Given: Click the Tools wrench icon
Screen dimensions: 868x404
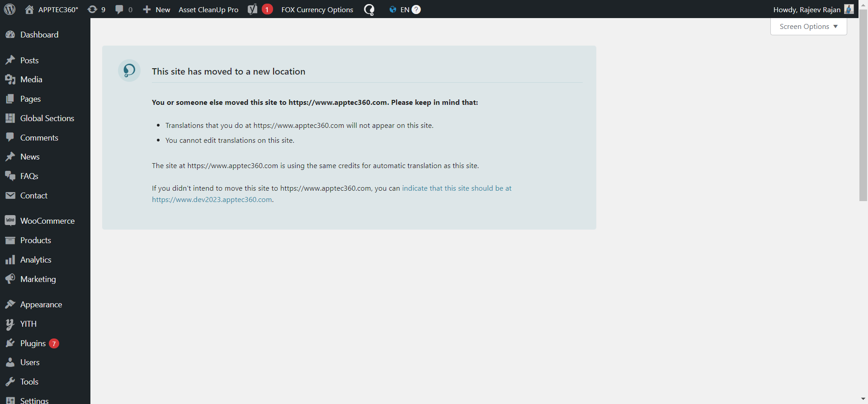Looking at the screenshot, I should 10,382.
